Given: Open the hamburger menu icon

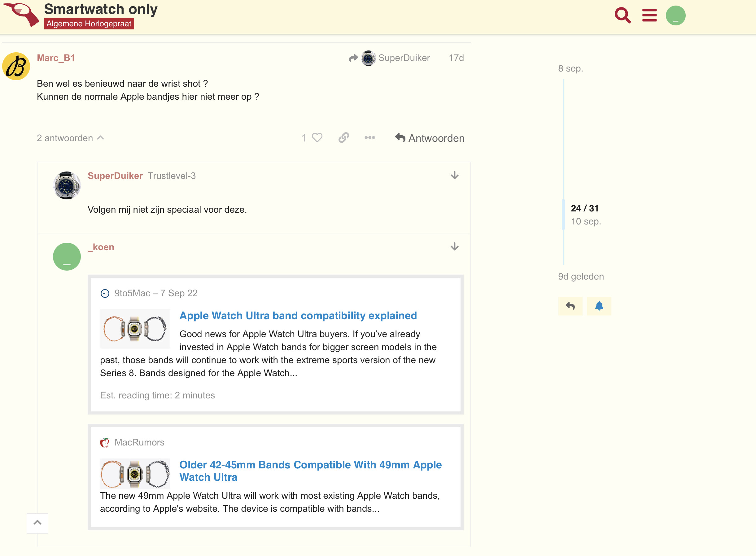Looking at the screenshot, I should [x=649, y=15].
